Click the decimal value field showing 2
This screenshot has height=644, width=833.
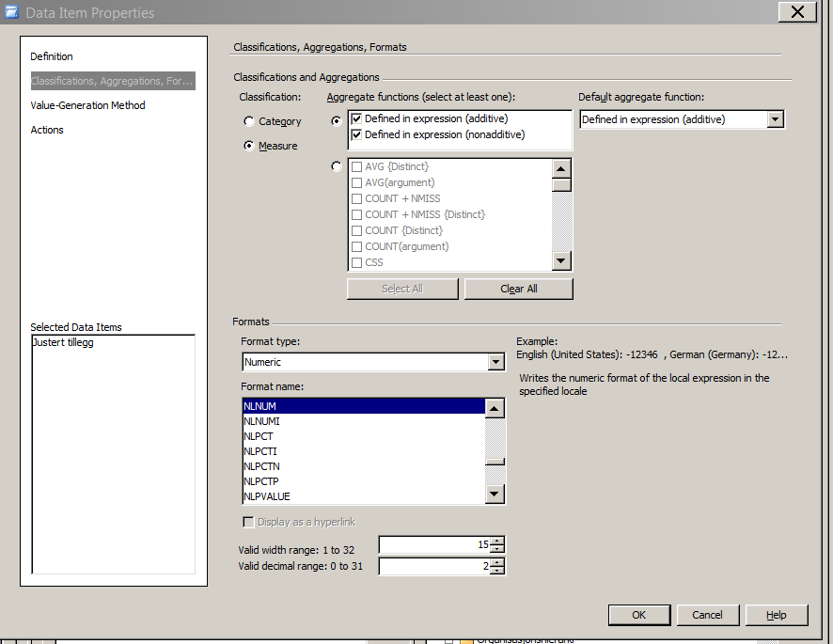(x=434, y=566)
